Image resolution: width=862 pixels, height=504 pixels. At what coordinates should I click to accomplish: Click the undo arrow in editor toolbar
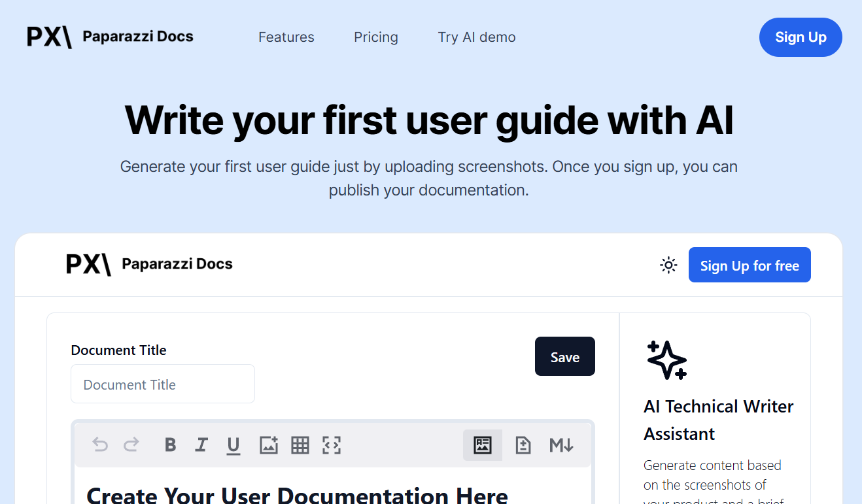point(100,445)
